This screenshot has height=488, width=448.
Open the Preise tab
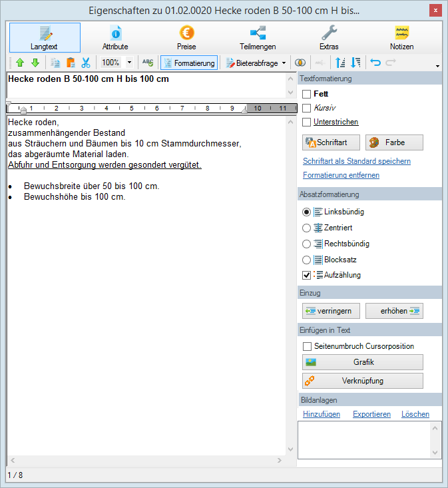tap(186, 38)
